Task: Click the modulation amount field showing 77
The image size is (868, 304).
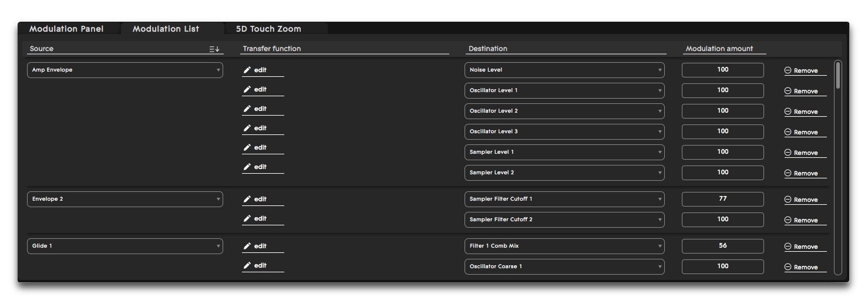Action: 722,199
